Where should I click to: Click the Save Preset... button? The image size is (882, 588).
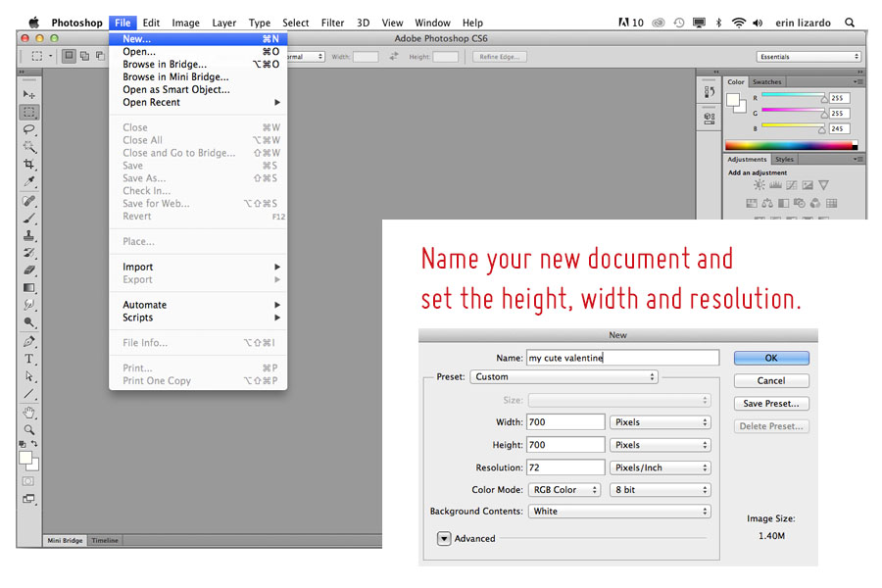pyautogui.click(x=771, y=404)
